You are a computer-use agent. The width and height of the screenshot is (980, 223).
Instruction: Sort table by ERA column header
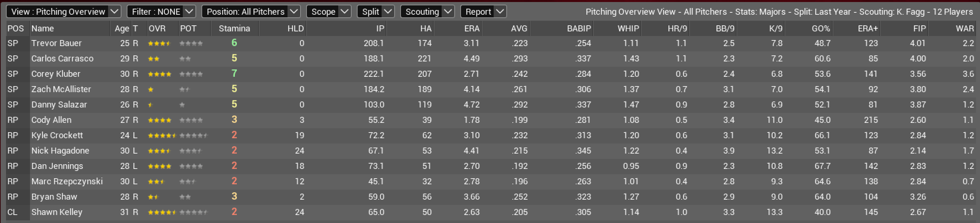pyautogui.click(x=471, y=28)
